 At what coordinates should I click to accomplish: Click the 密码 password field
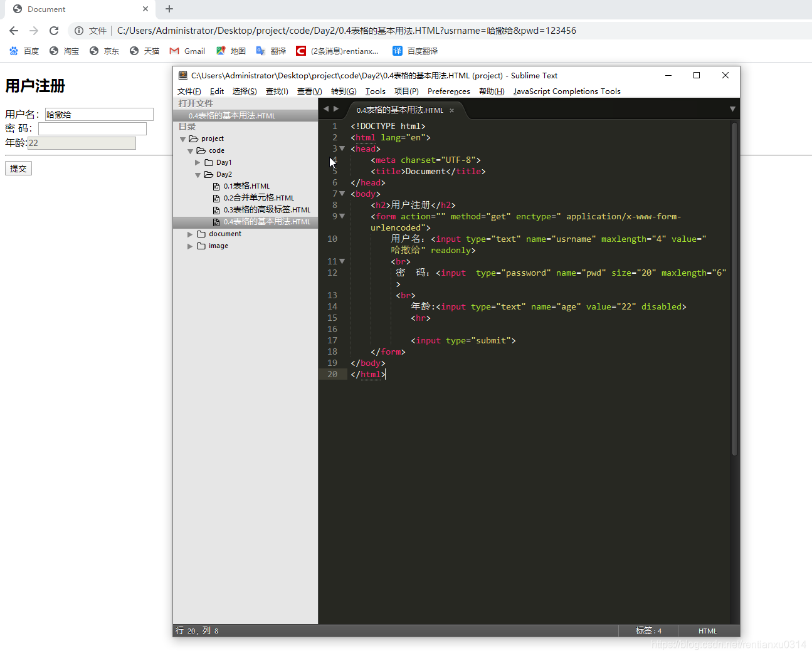click(x=92, y=128)
